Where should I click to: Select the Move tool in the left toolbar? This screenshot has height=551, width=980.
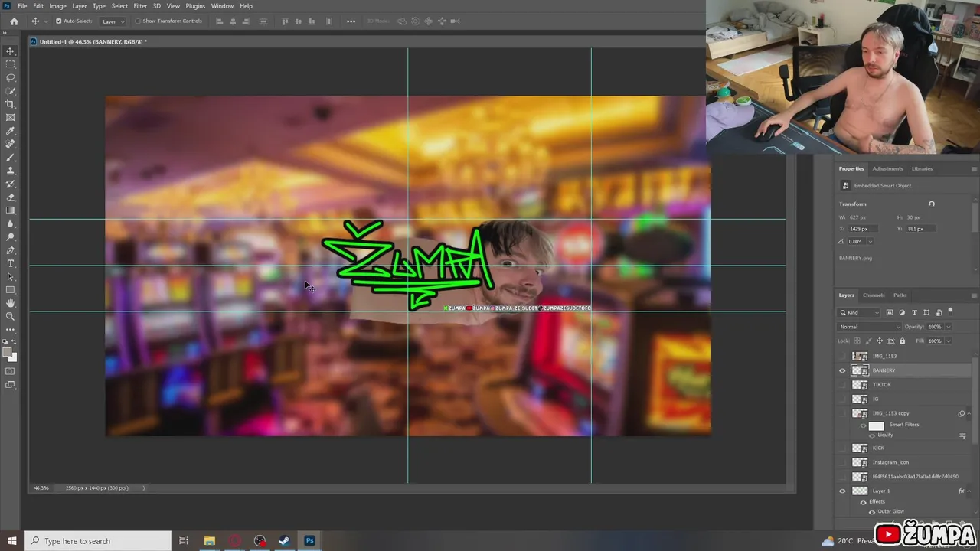[x=10, y=51]
